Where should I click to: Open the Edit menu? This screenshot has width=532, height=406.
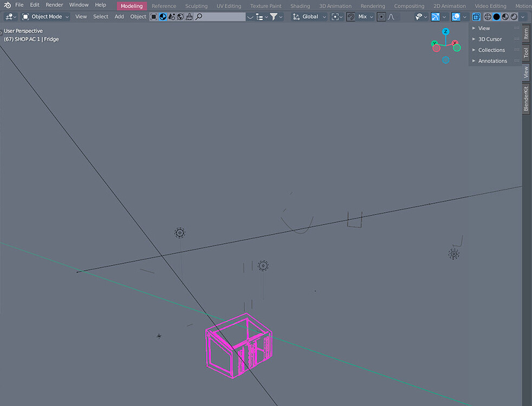[x=34, y=5]
